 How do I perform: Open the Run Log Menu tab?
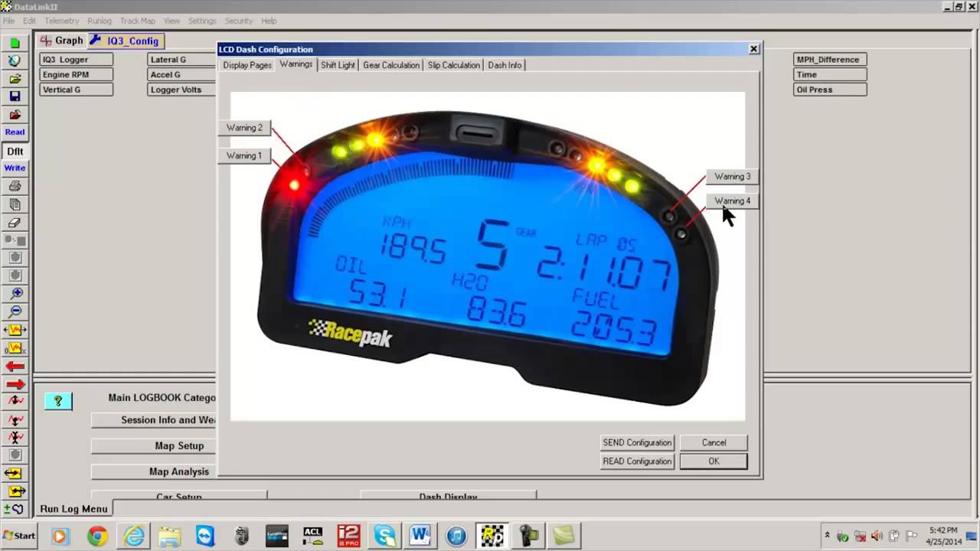click(x=73, y=508)
